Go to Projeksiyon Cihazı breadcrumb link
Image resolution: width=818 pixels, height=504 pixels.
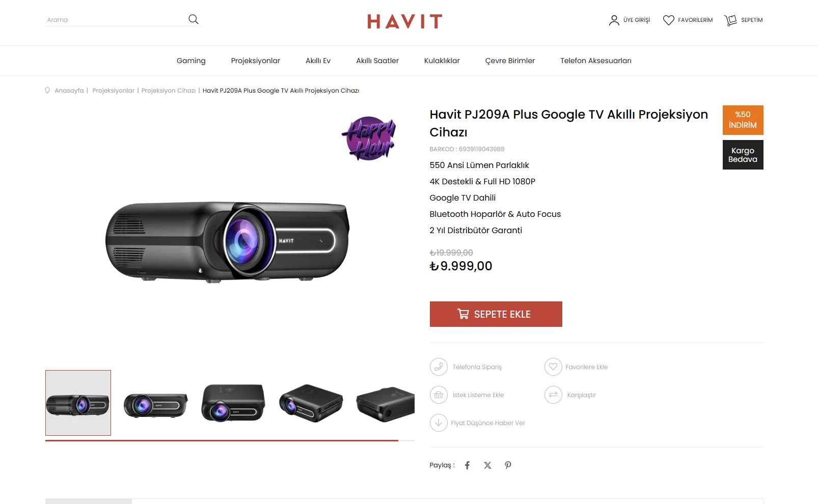click(169, 91)
